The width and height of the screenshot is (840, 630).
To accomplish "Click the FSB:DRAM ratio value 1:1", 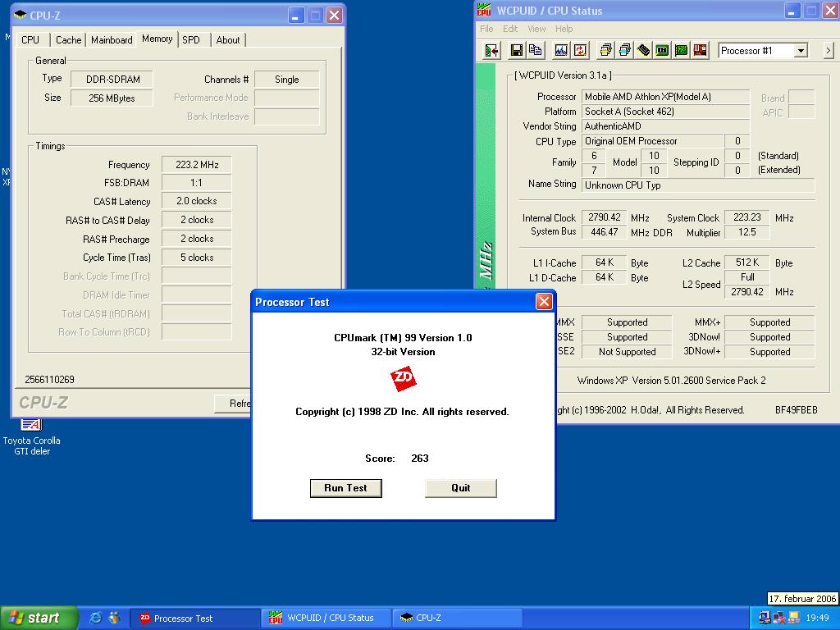I will tap(197, 183).
